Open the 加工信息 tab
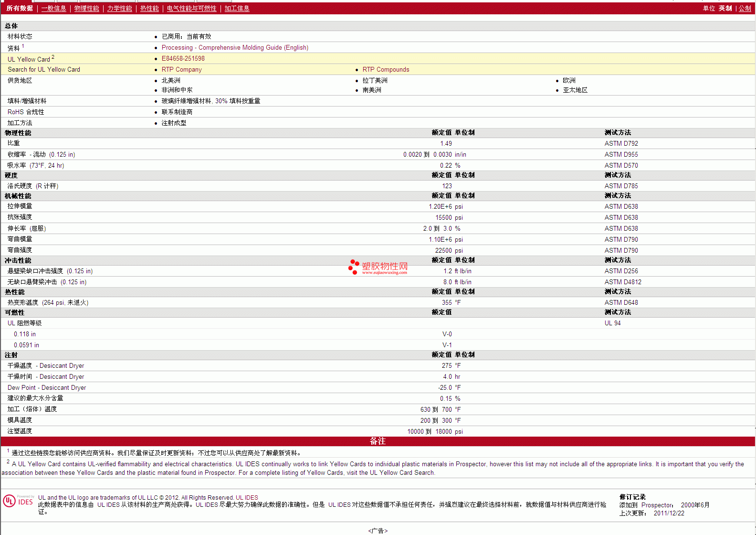Screen dimensions: 756x535 237,9
